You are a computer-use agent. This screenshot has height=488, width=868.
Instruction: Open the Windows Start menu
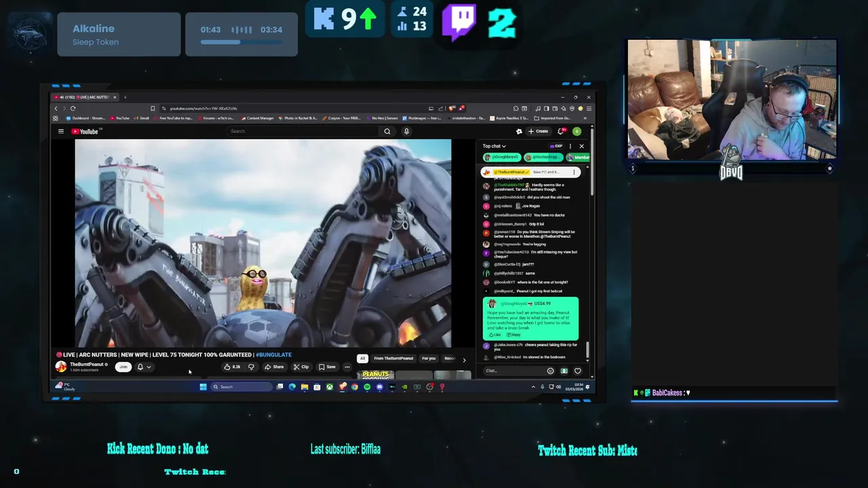tap(203, 387)
